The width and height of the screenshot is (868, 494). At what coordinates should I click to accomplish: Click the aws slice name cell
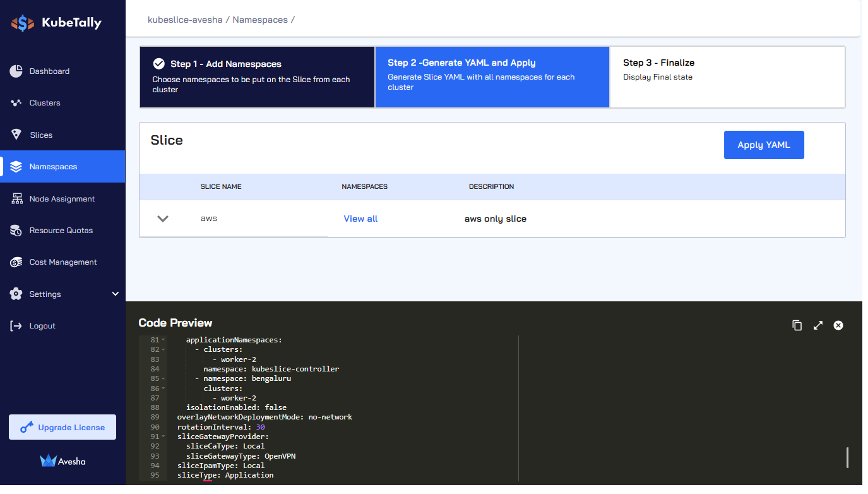coord(209,219)
